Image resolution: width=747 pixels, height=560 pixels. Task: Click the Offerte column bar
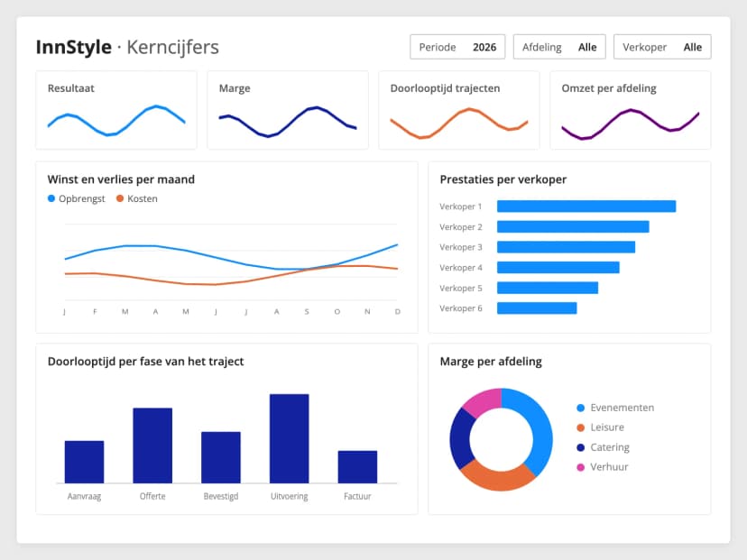[152, 445]
